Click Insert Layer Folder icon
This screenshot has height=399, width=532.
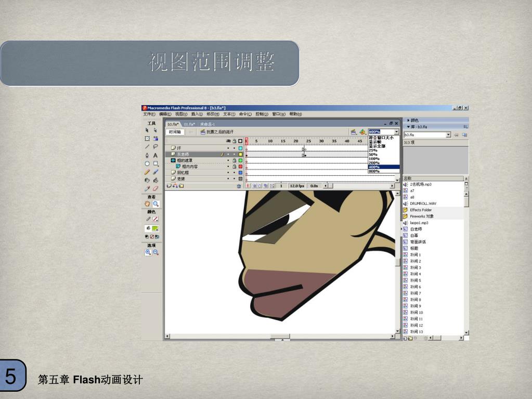pos(181,186)
